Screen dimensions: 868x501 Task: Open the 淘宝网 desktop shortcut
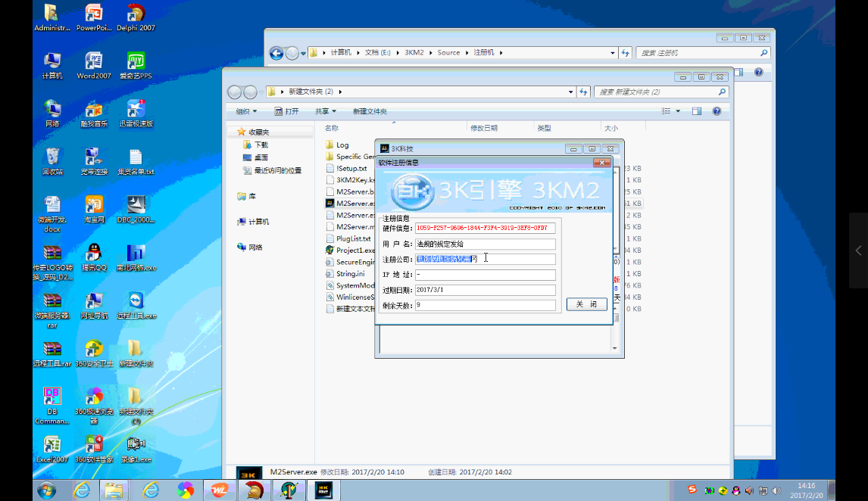click(x=94, y=204)
